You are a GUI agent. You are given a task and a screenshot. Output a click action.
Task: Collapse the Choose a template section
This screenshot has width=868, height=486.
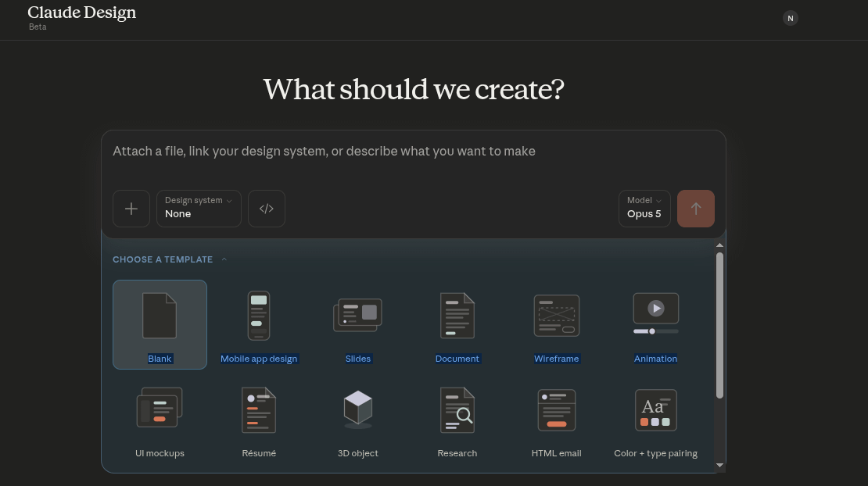170,259
